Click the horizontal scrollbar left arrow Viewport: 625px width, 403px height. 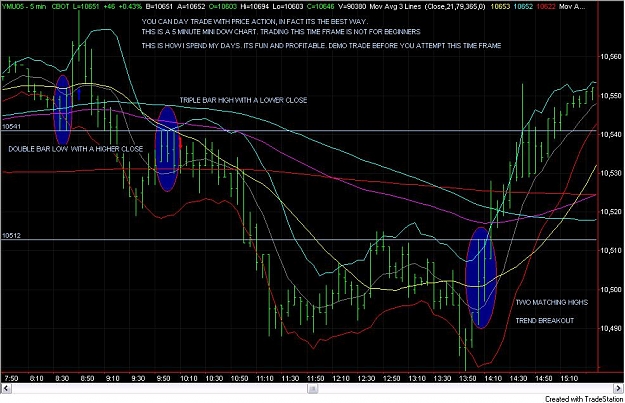5,388
